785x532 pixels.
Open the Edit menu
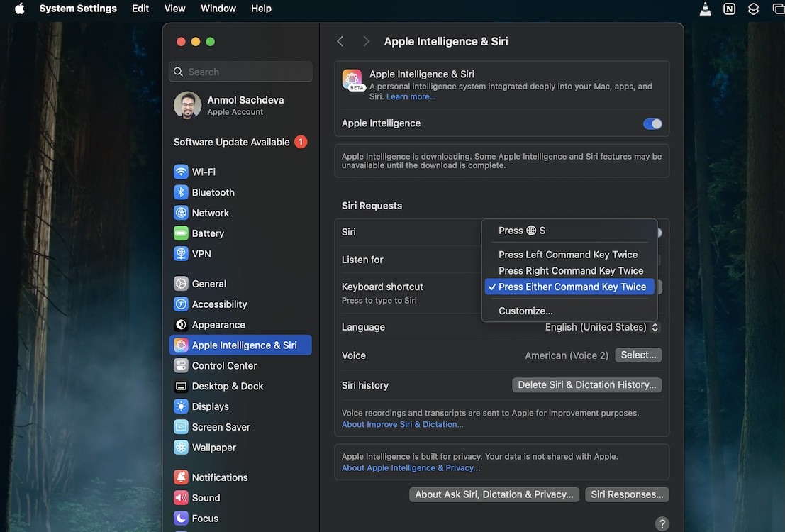140,9
